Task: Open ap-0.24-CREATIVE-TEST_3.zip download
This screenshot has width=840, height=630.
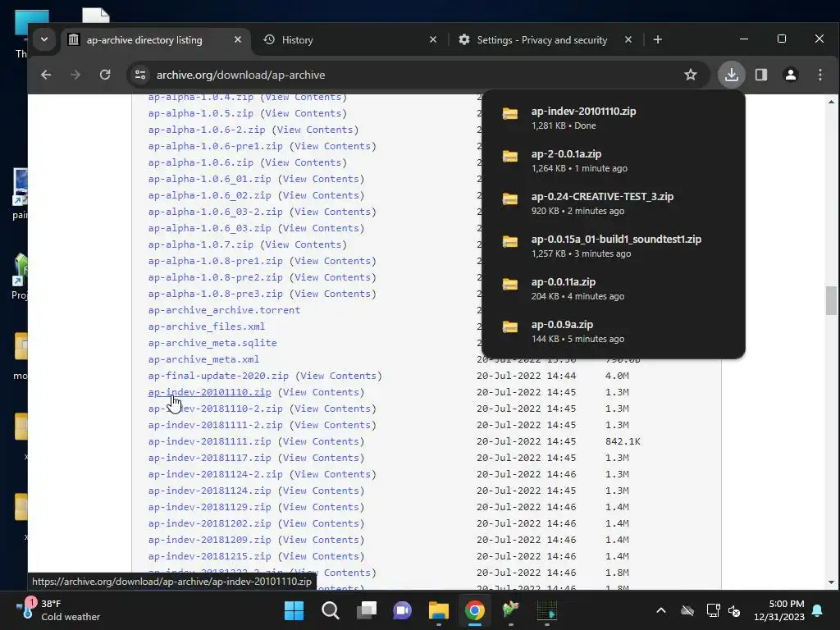Action: point(614,203)
